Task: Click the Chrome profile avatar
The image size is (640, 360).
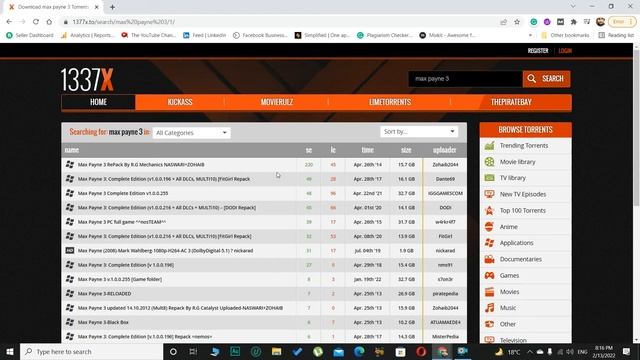Action: pos(600,22)
